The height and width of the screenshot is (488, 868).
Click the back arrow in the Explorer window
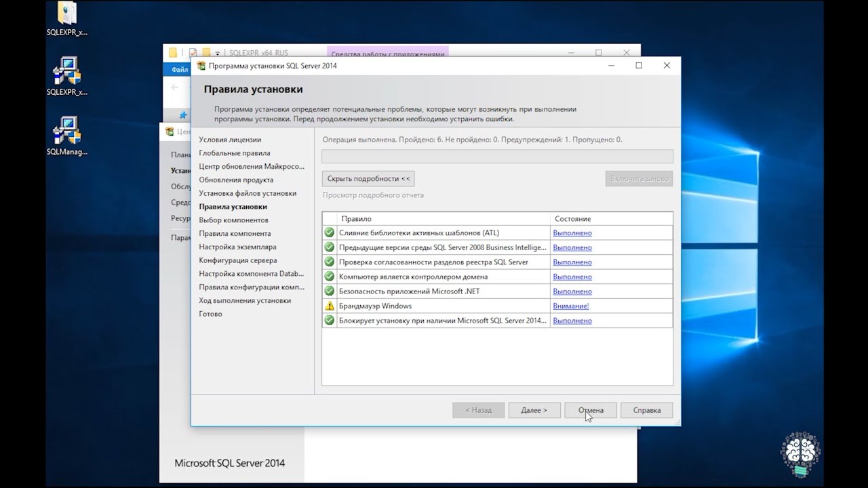click(x=174, y=87)
